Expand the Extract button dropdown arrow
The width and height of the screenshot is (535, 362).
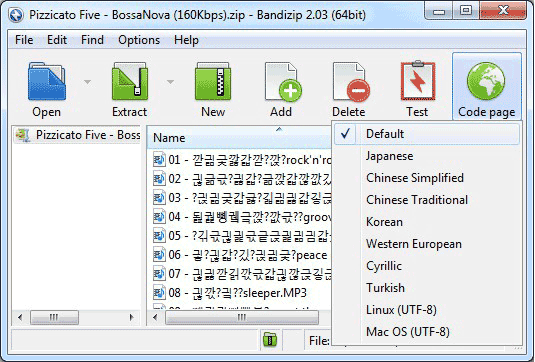pos(171,82)
